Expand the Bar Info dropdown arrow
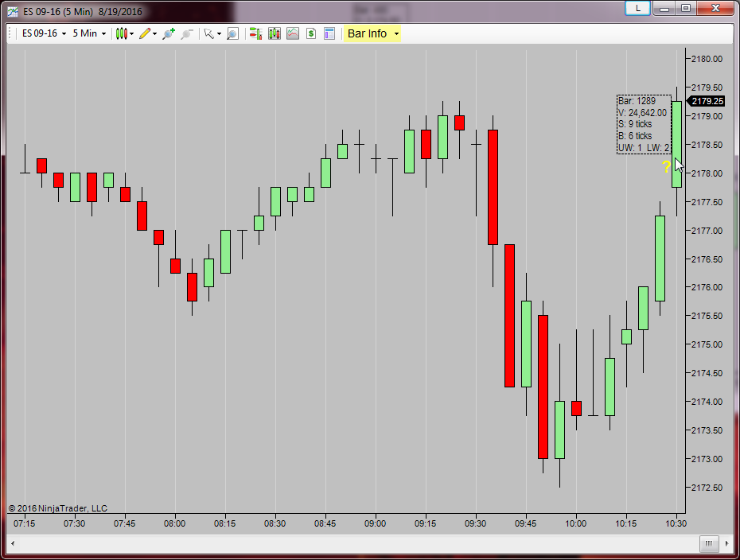Viewport: 740px width, 560px height. 396,34
